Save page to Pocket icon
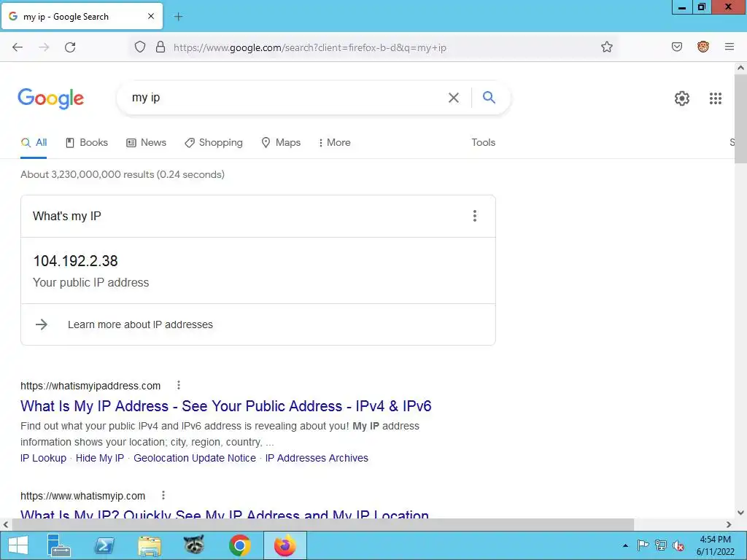 tap(676, 47)
